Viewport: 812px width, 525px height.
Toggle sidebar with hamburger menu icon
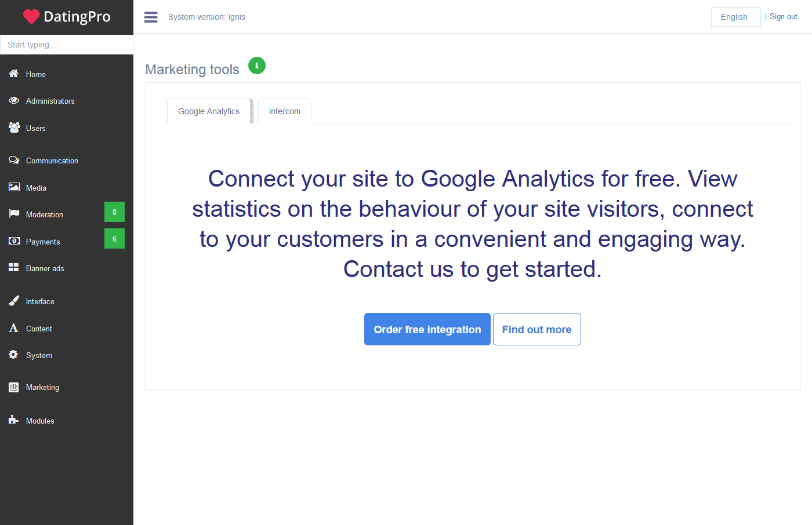point(151,17)
